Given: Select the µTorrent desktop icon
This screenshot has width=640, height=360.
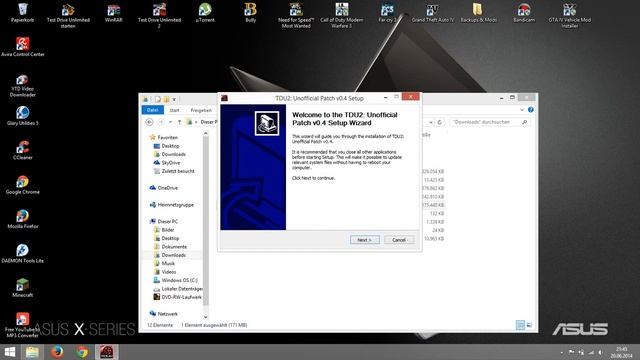Looking at the screenshot, I should tap(205, 13).
